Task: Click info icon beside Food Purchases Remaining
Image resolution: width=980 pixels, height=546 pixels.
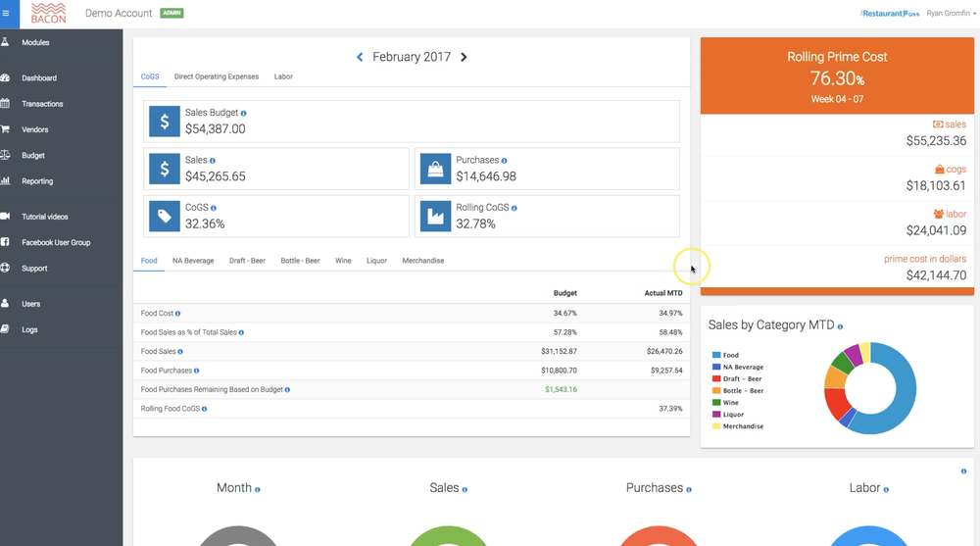Action: 287,389
